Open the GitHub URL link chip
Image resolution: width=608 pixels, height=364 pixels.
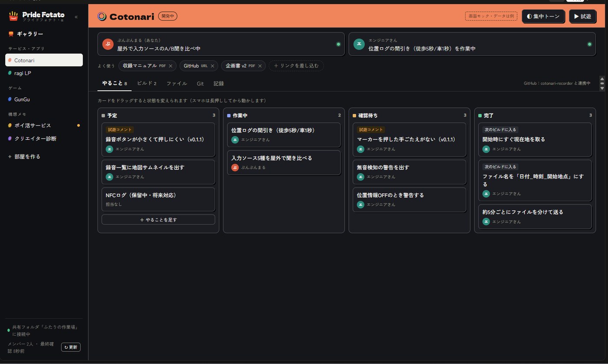click(x=195, y=66)
